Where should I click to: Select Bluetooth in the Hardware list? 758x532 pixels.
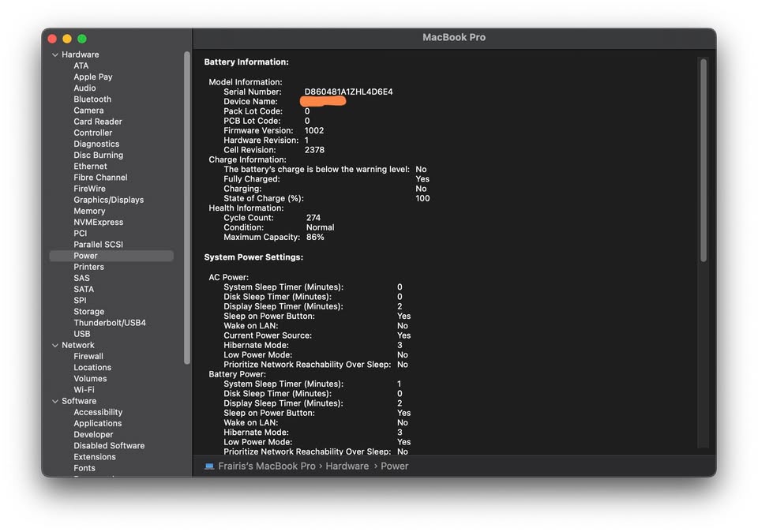[92, 99]
